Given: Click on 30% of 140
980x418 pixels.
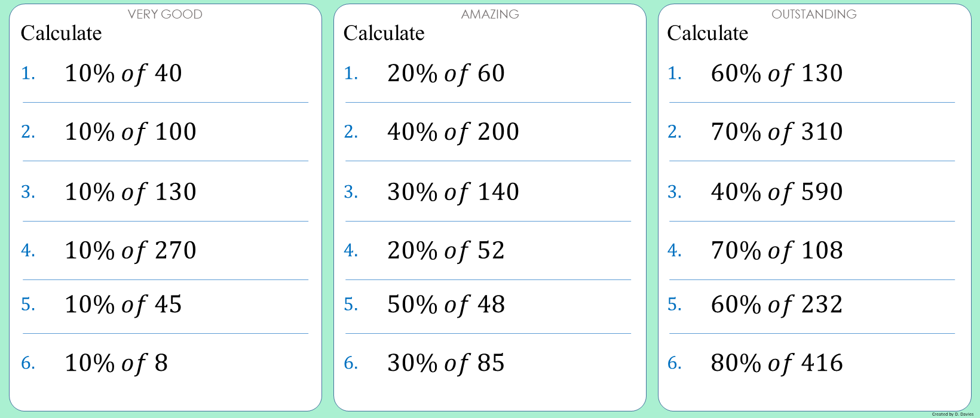Looking at the screenshot, I should (x=453, y=192).
